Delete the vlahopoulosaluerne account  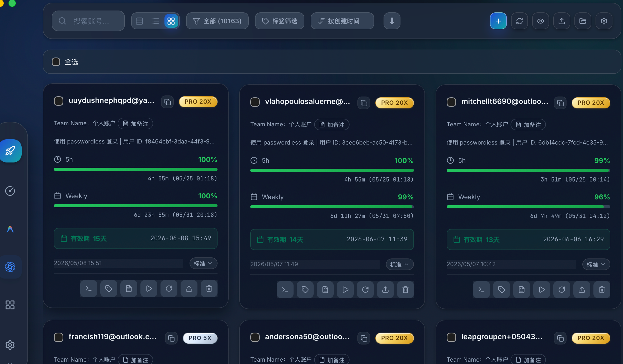[x=405, y=290]
